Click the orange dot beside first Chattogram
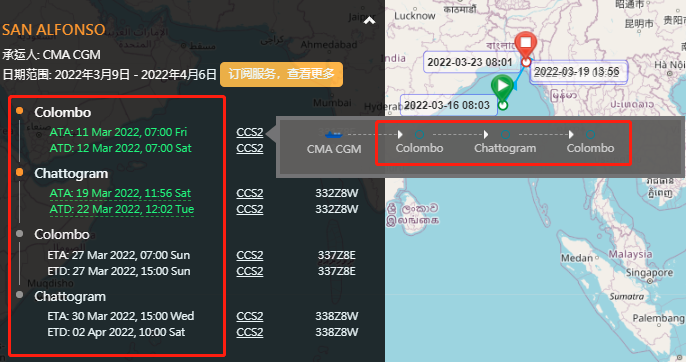 click(19, 172)
